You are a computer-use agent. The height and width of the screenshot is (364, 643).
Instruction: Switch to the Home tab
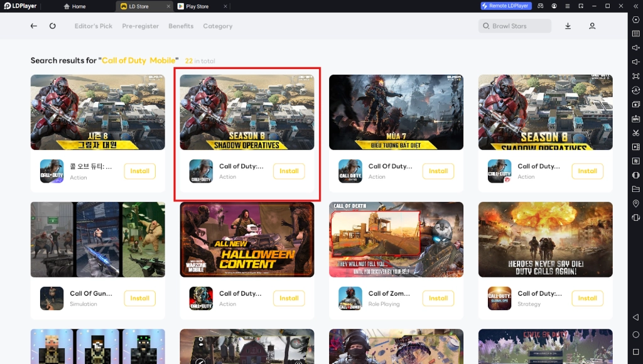pyautogui.click(x=75, y=6)
